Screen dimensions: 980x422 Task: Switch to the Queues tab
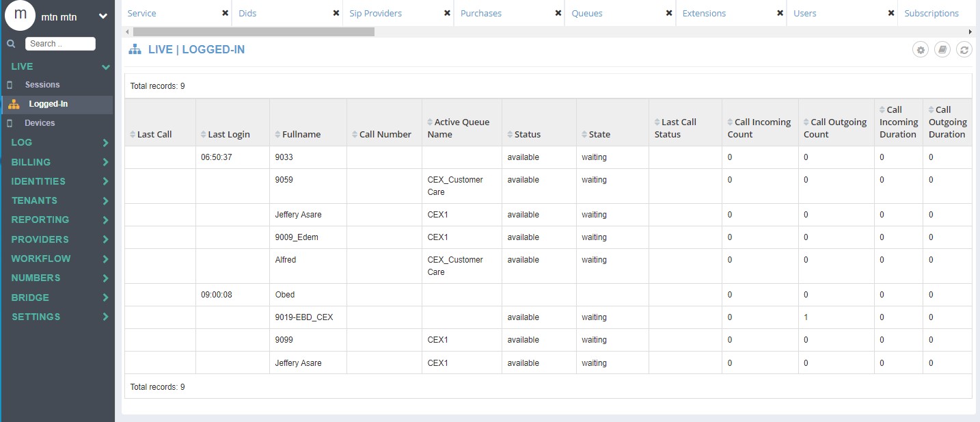[x=587, y=13]
